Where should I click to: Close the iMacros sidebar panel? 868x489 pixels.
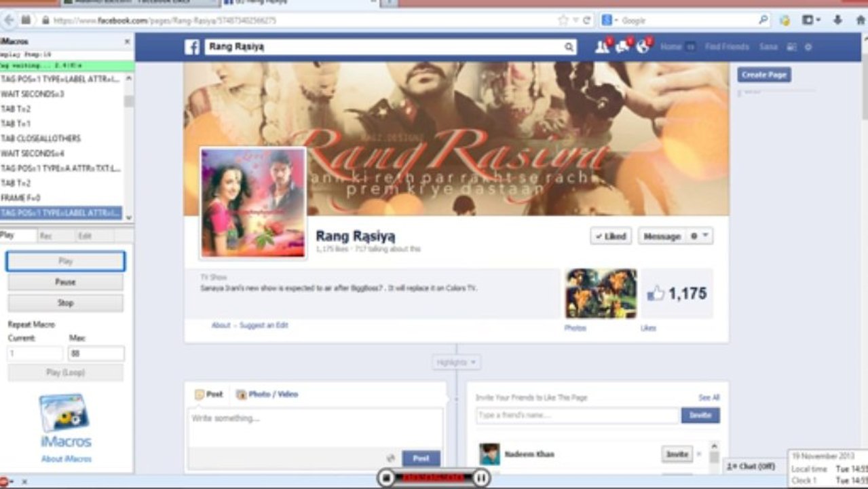127,41
